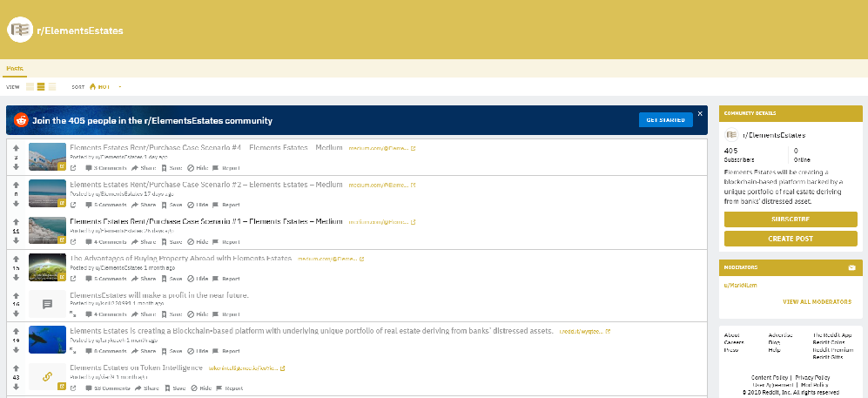Downvote the 'will make a profit' post
This screenshot has width=868, height=398.
coord(16,314)
